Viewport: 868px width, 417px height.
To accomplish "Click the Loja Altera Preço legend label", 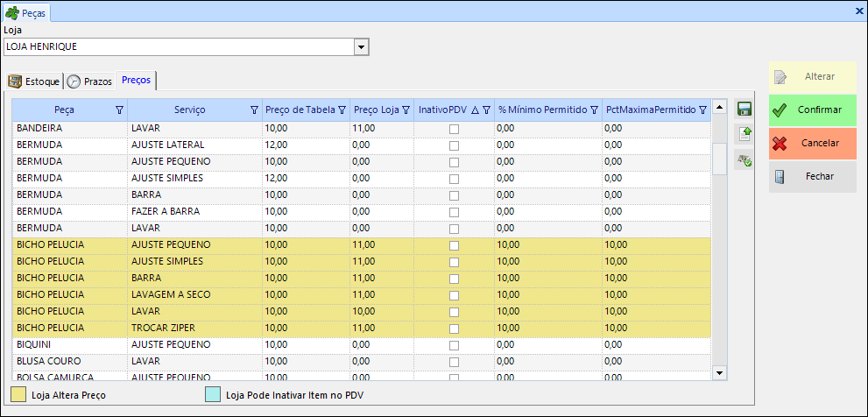I will [68, 395].
